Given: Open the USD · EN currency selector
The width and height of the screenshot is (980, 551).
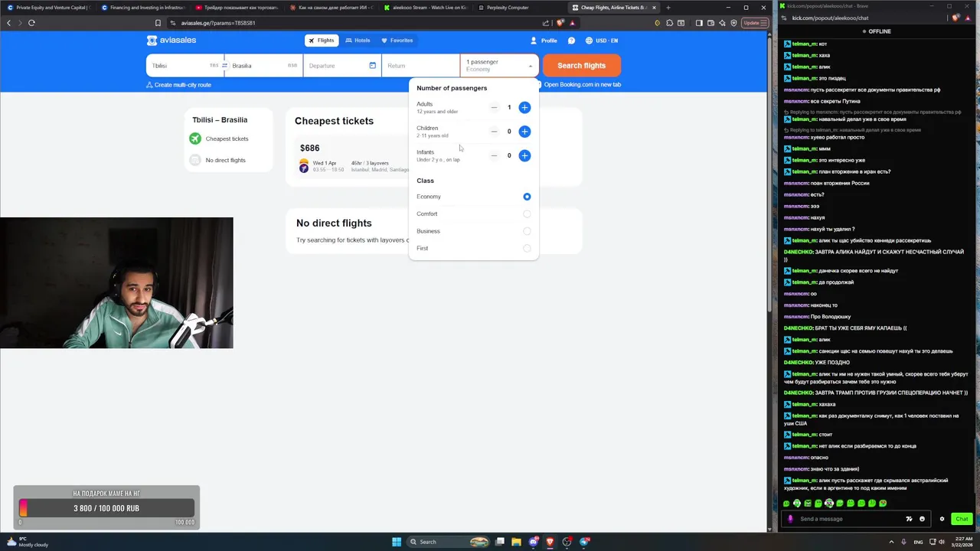Looking at the screenshot, I should [602, 41].
